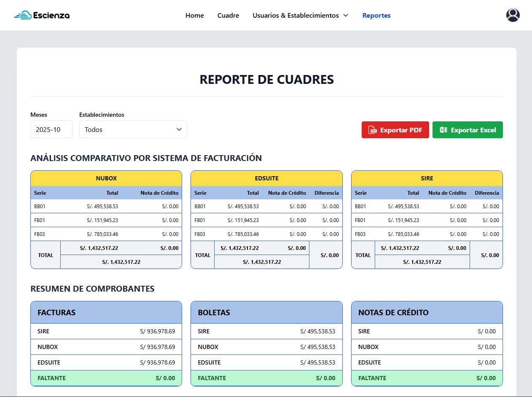
Task: Click the FALTANTE row in Facturas card
Action: pos(106,378)
